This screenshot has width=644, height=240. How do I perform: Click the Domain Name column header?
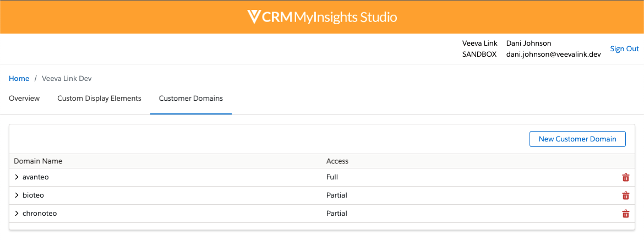click(38, 161)
